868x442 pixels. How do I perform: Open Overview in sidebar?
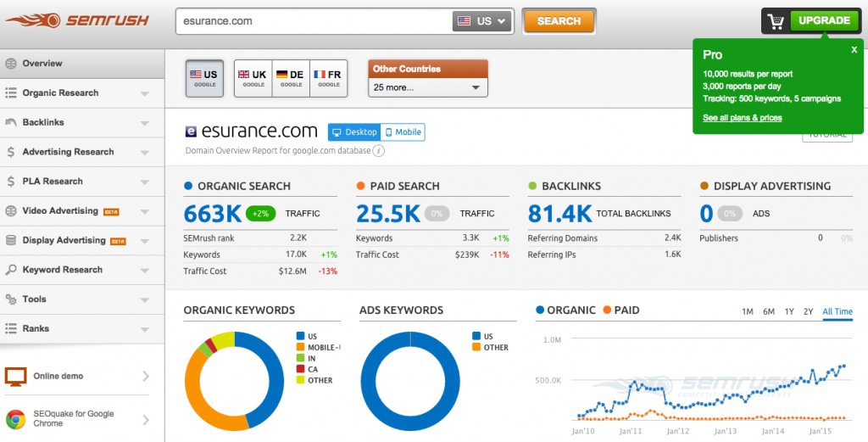(82, 64)
